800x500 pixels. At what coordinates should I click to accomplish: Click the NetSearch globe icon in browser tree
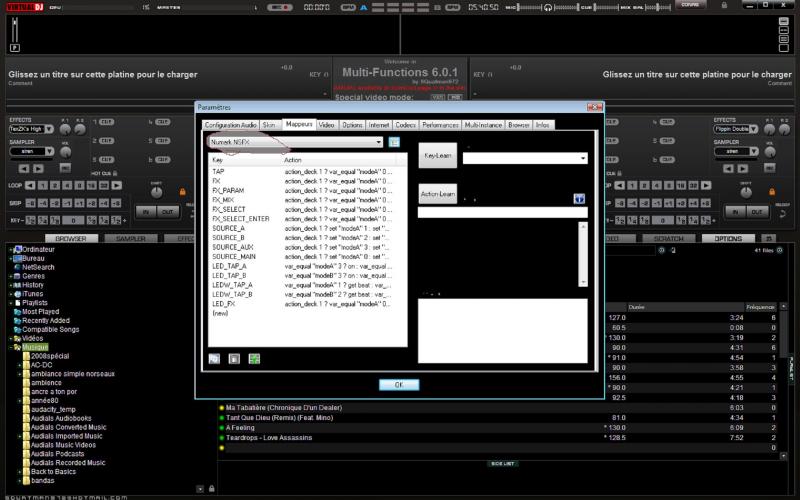click(16, 267)
